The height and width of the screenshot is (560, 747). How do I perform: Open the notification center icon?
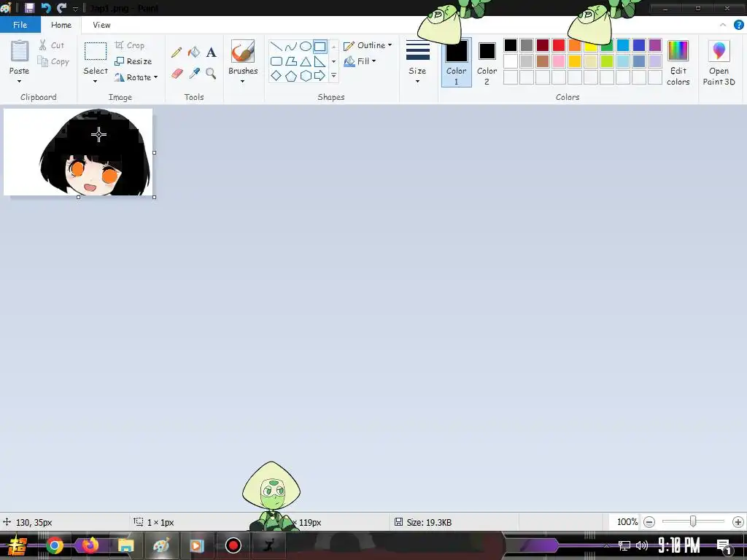724,545
